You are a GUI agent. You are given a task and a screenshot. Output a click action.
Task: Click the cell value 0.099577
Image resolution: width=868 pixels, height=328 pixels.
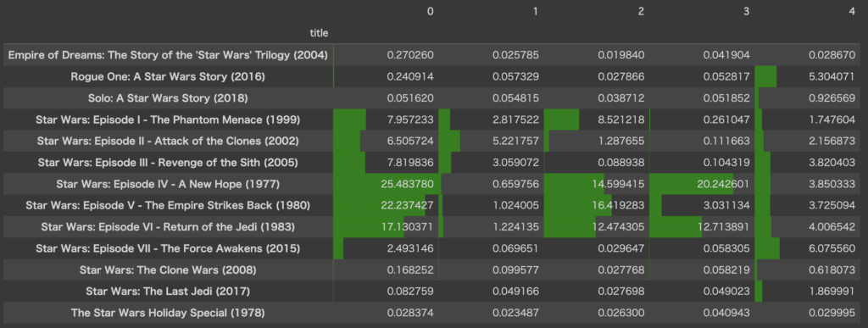click(x=516, y=270)
